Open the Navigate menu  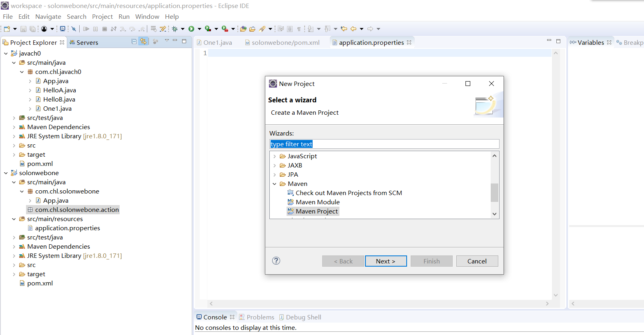(x=48, y=16)
